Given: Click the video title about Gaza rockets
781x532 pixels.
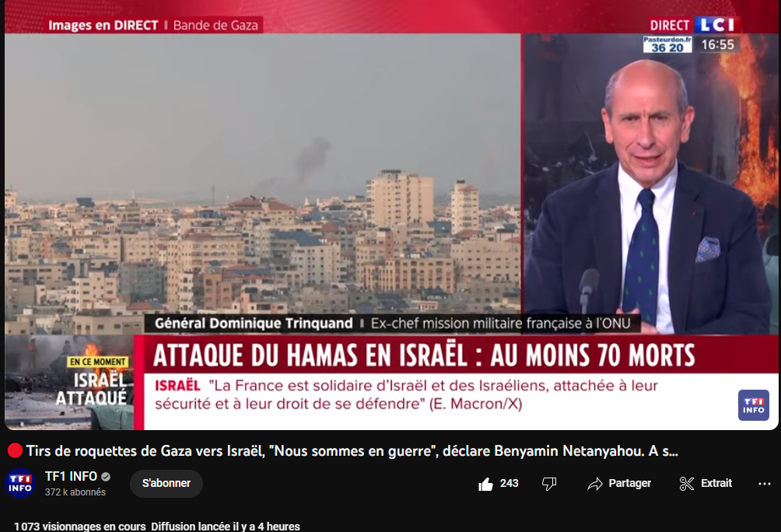Looking at the screenshot, I should [352, 451].
